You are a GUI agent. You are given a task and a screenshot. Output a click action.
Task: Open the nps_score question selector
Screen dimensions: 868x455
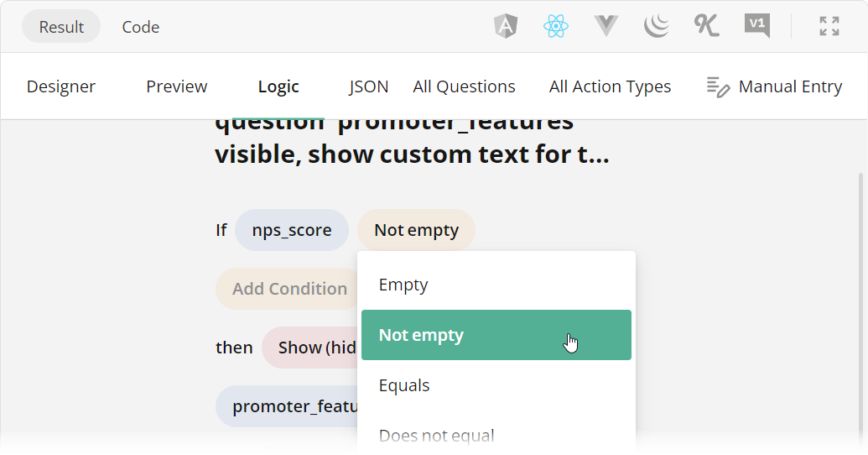click(292, 230)
